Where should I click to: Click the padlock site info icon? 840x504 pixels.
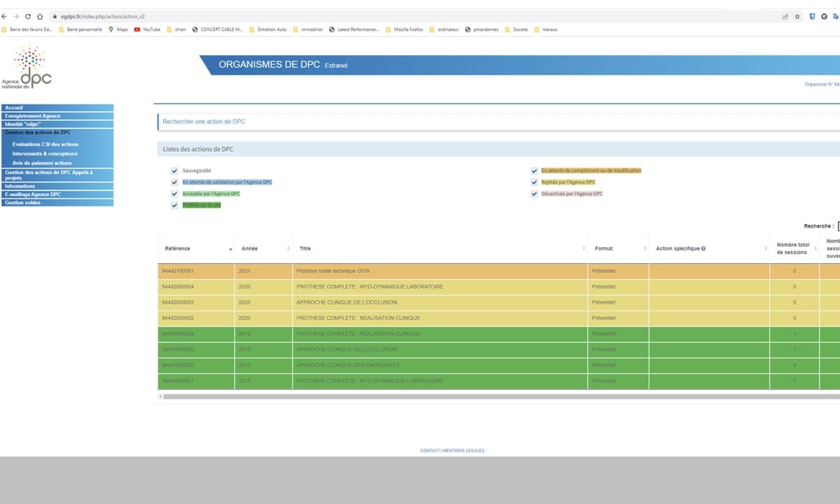(x=54, y=16)
